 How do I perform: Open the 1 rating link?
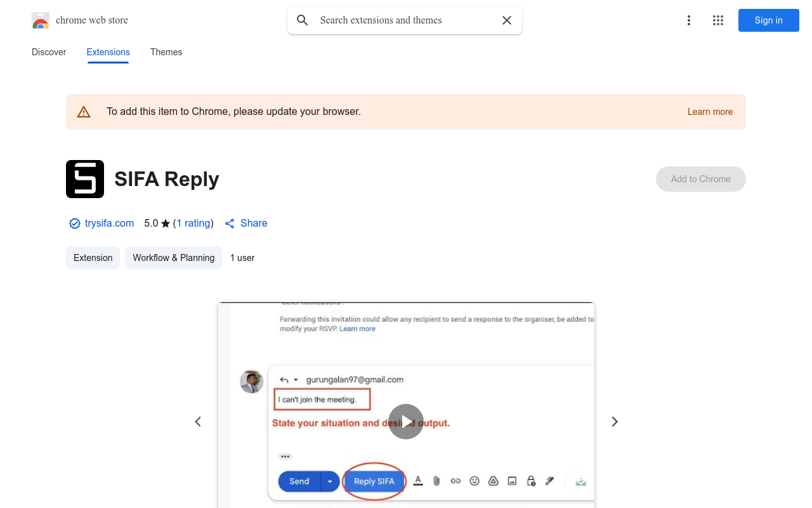click(x=193, y=224)
